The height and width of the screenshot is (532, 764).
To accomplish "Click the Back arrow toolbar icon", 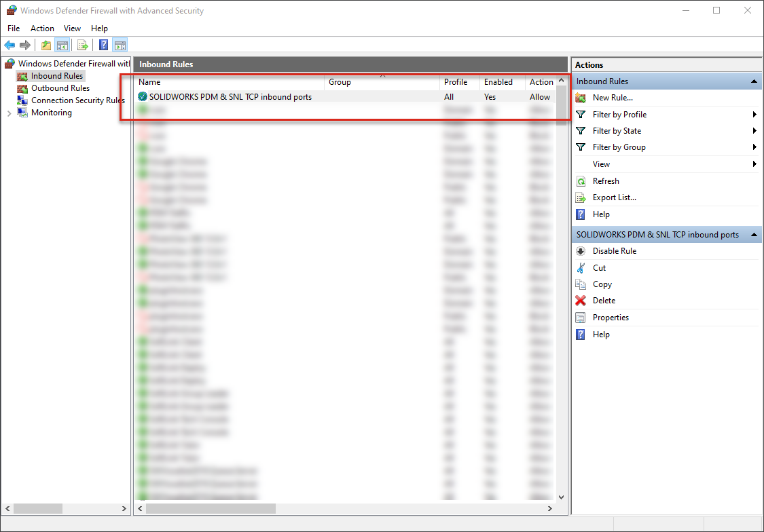I will [x=10, y=45].
